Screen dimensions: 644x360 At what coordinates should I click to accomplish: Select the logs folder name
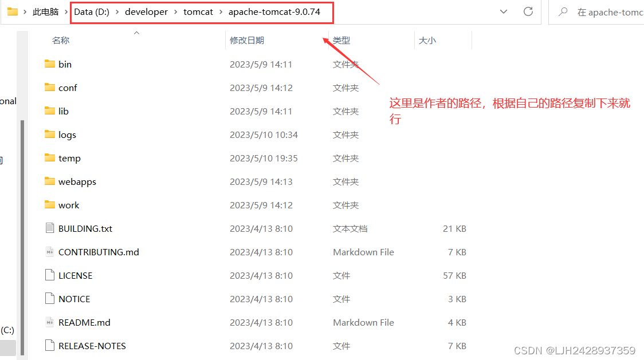68,134
